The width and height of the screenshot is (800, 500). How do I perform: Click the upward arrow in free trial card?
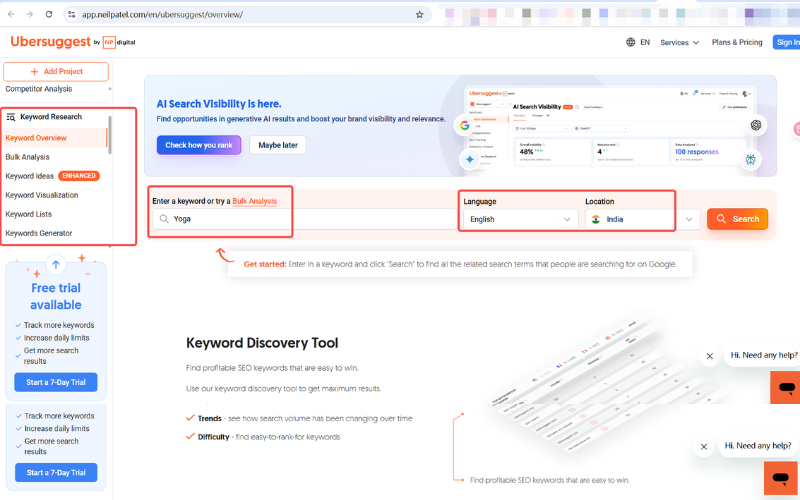56,265
